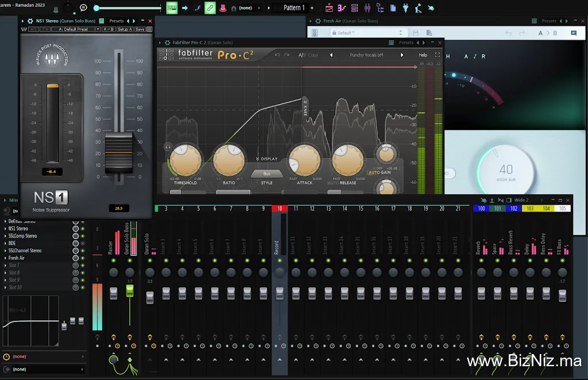Viewport: 588px width, 380px height.
Task: Open the NS1 Default Preset dropdown
Action: coord(76,29)
